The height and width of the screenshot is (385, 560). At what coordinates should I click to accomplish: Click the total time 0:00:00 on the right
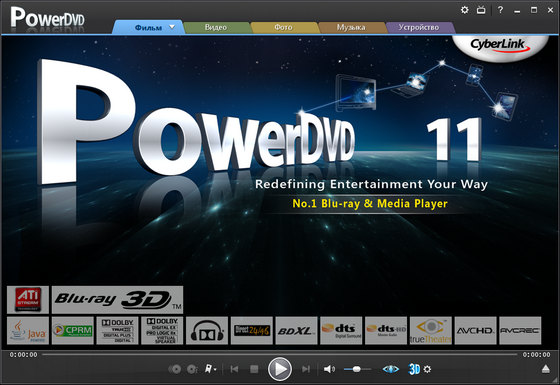coord(536,355)
